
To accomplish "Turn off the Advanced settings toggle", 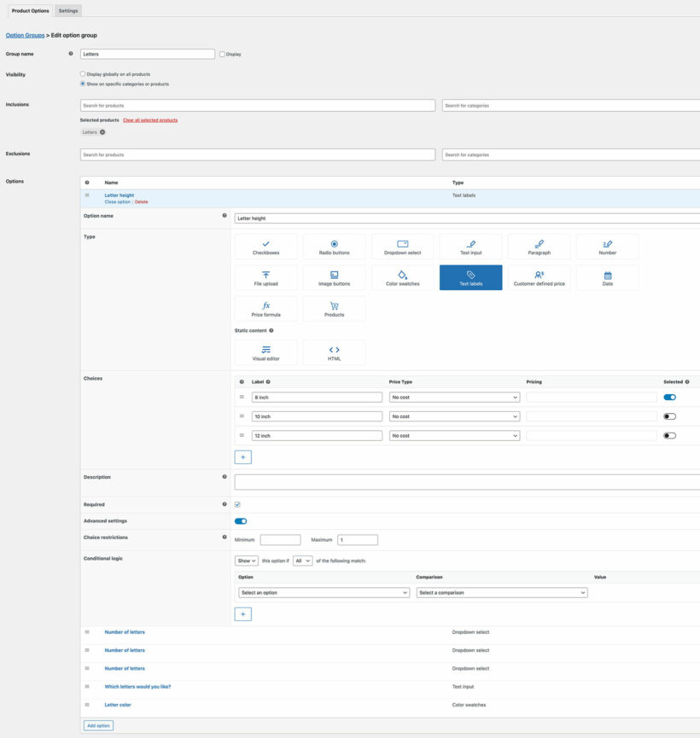I will (x=241, y=520).
